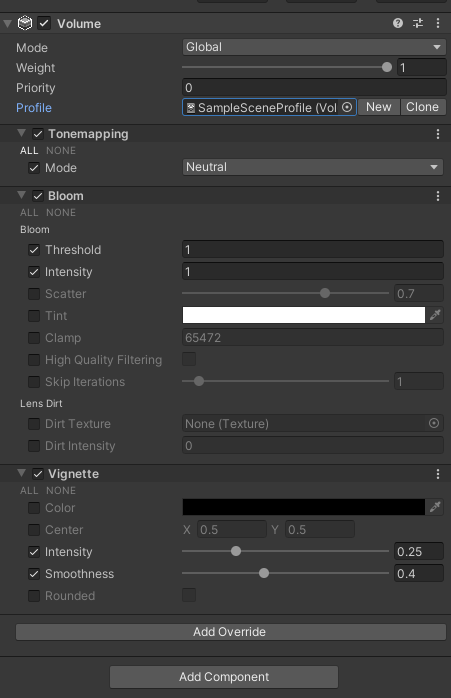
Task: Open Tonemapping override options menu
Action: pos(438,134)
